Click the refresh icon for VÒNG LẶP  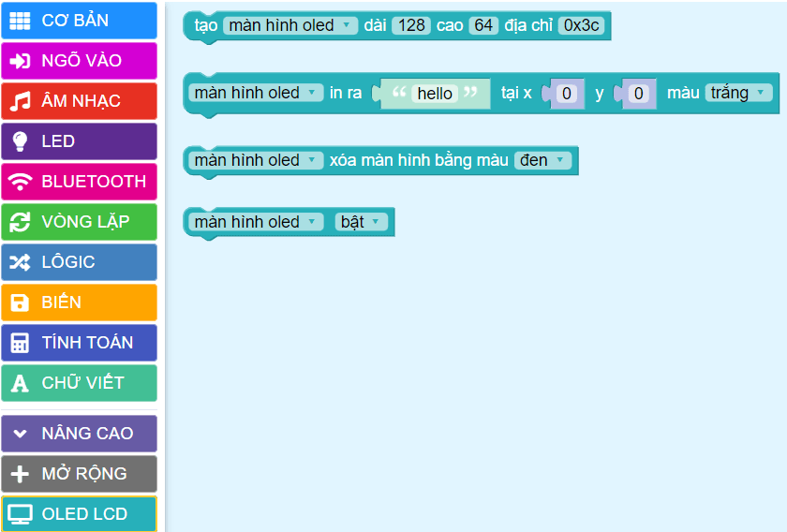tap(20, 222)
